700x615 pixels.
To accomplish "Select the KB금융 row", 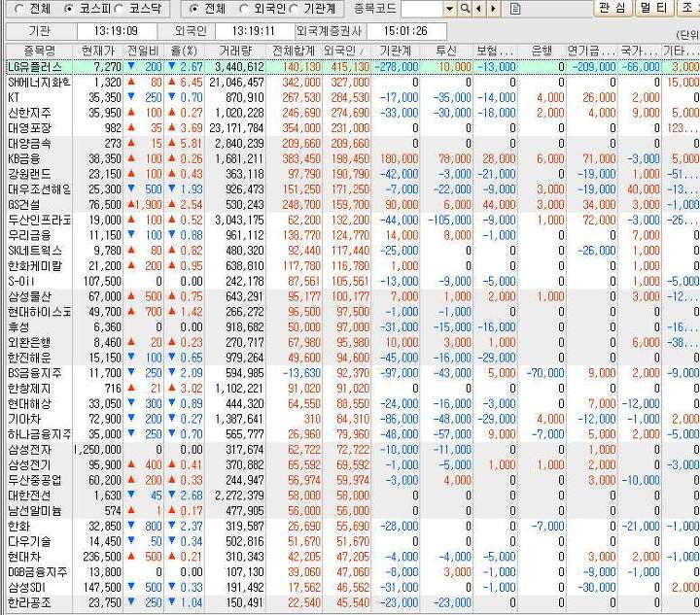I will coord(353,158).
